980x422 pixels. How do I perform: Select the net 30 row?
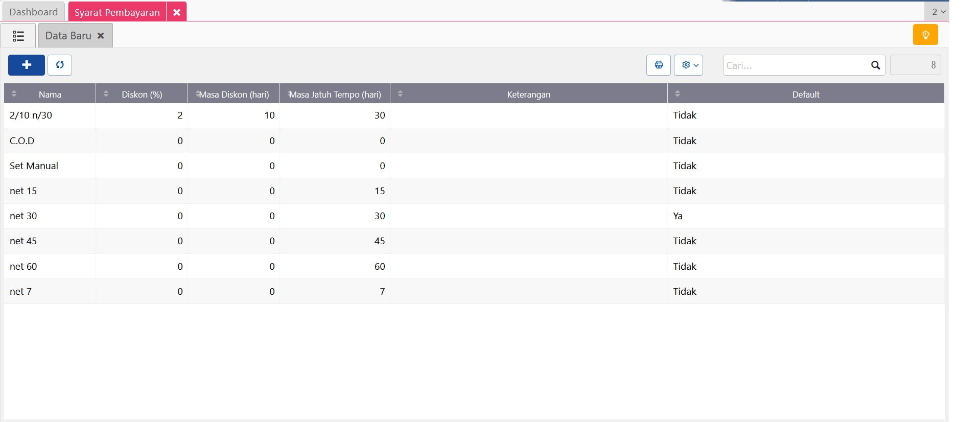pyautogui.click(x=24, y=216)
